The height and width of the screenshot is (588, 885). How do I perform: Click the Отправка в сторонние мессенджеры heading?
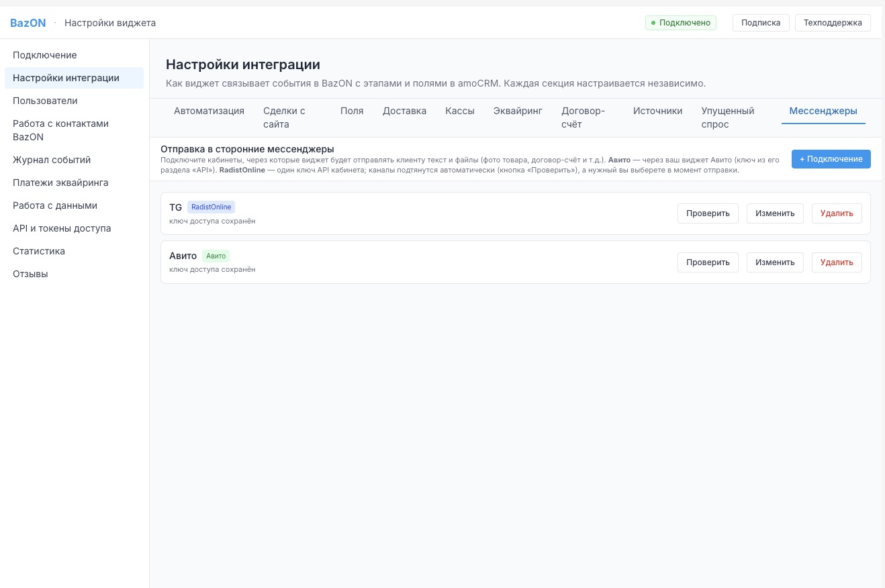point(247,149)
